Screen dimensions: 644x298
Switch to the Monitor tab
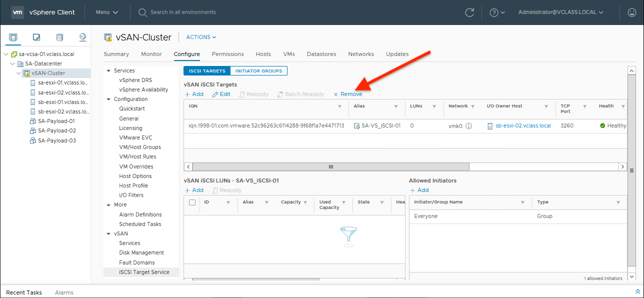click(151, 54)
